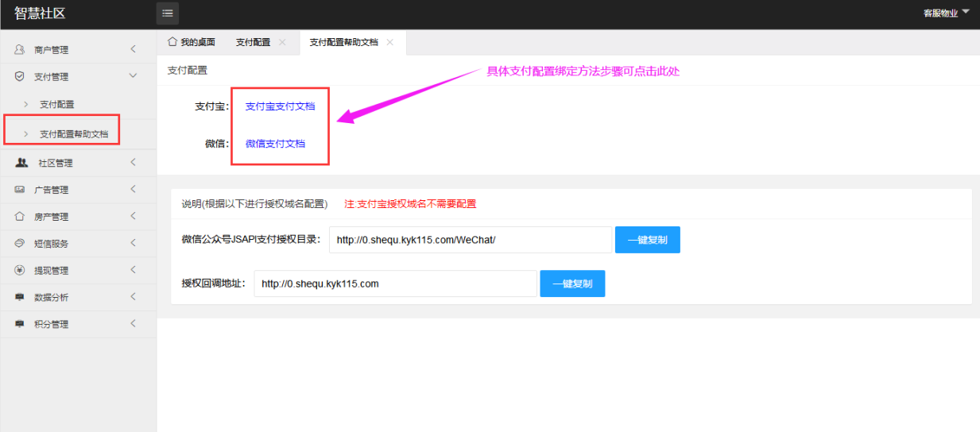Screen dimensions: 980x432
Task: Click the hamburger menu collapse icon
Action: [x=168, y=13]
